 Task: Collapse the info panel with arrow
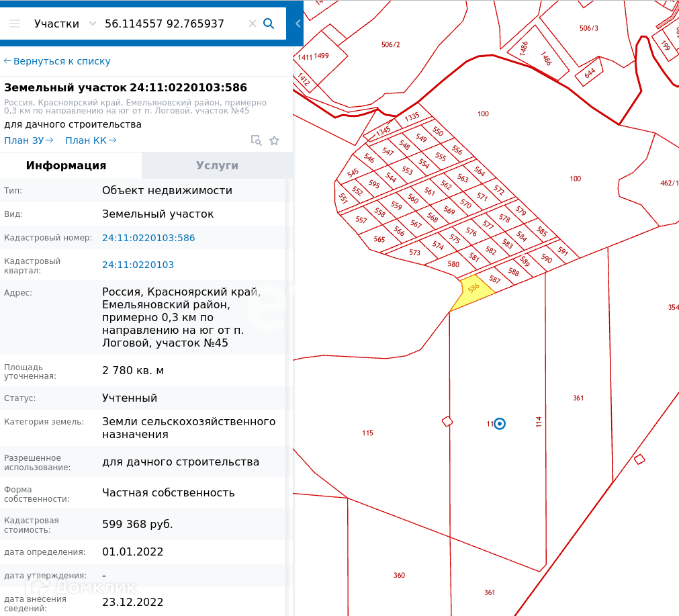(x=298, y=24)
